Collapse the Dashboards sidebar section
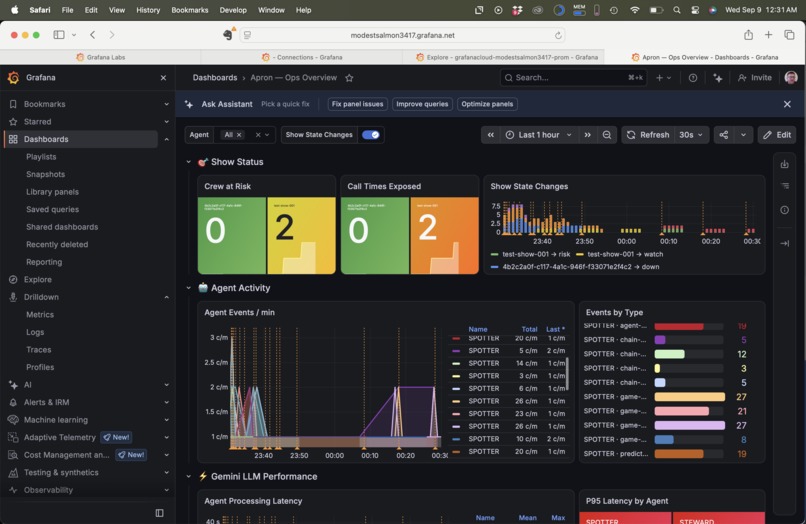 point(167,139)
